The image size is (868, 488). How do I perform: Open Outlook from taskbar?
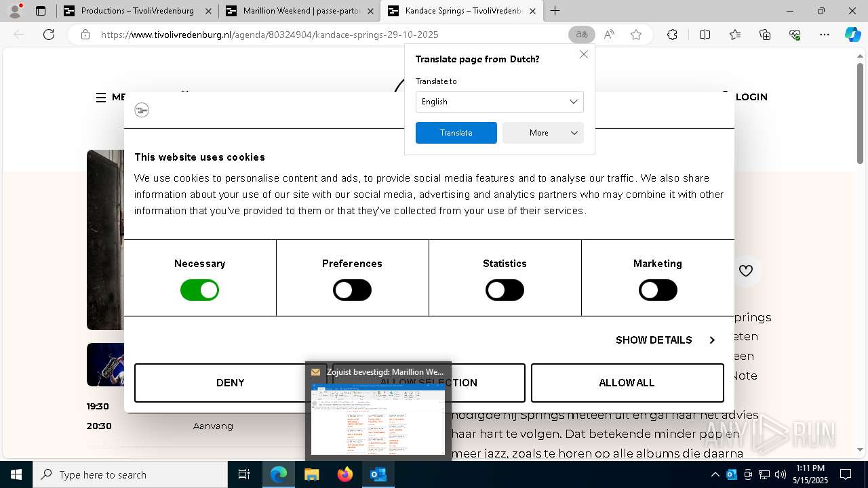pyautogui.click(x=378, y=474)
